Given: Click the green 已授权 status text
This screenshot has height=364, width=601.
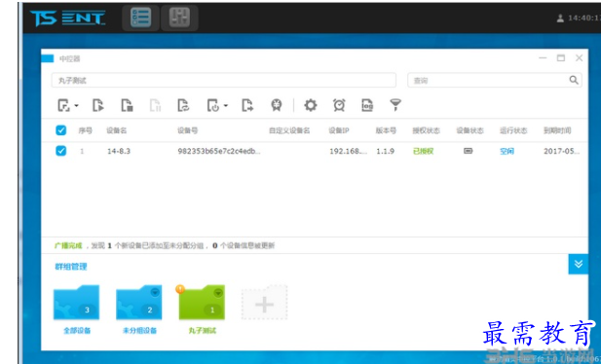Looking at the screenshot, I should 423,152.
